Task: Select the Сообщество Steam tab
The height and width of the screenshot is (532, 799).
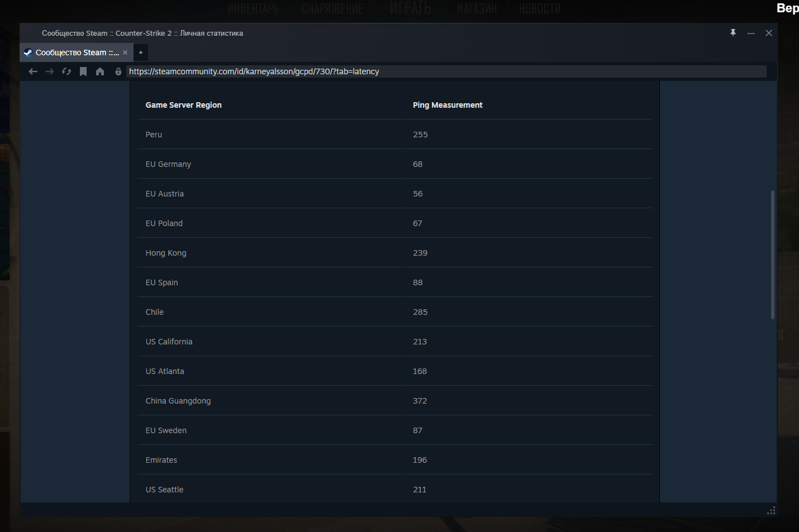Action: pyautogui.click(x=73, y=52)
